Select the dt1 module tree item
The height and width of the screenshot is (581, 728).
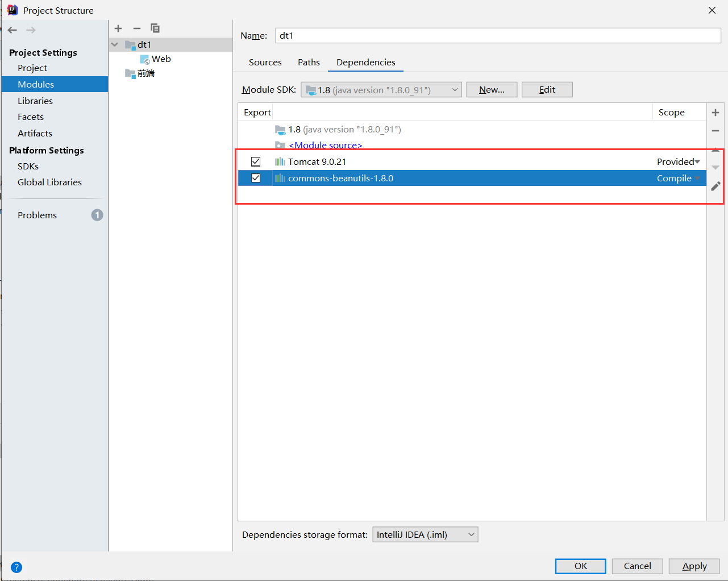pyautogui.click(x=170, y=44)
